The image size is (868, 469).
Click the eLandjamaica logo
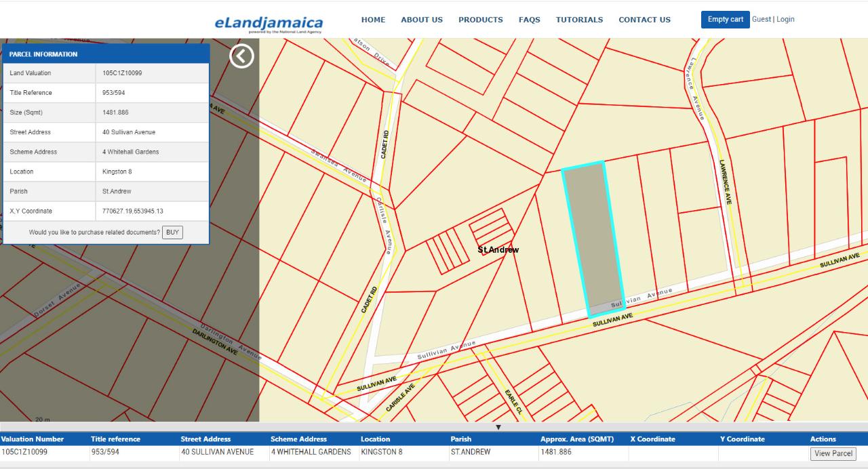(269, 24)
